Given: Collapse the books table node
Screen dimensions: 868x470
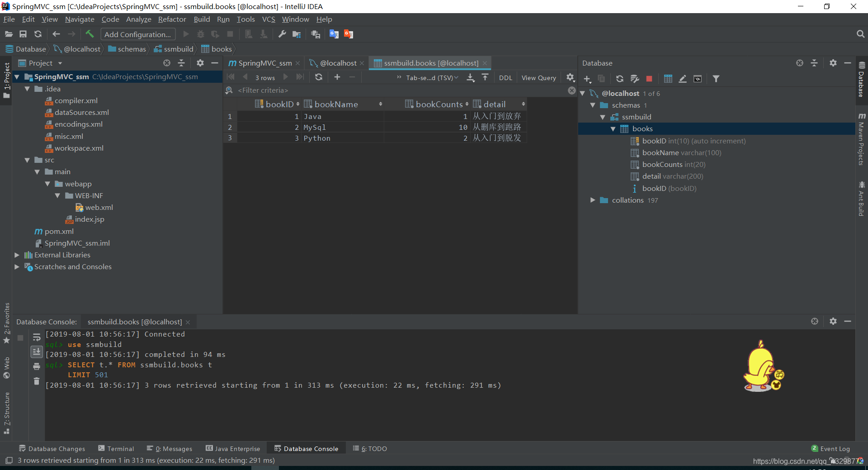Looking at the screenshot, I should coord(613,129).
